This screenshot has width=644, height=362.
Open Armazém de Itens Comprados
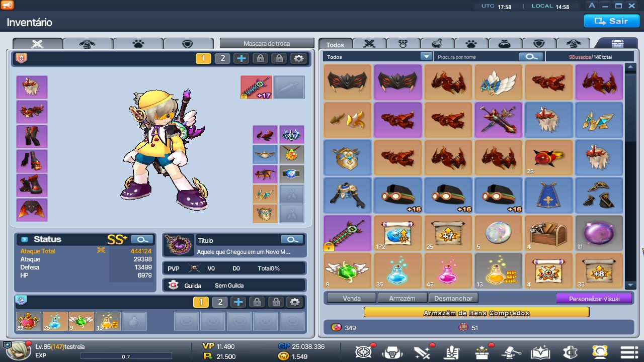[476, 313]
